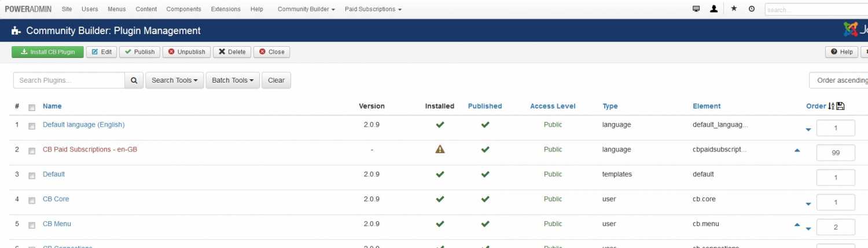This screenshot has height=248, width=868.
Task: Focus the Search Plugins input field
Action: [x=69, y=80]
